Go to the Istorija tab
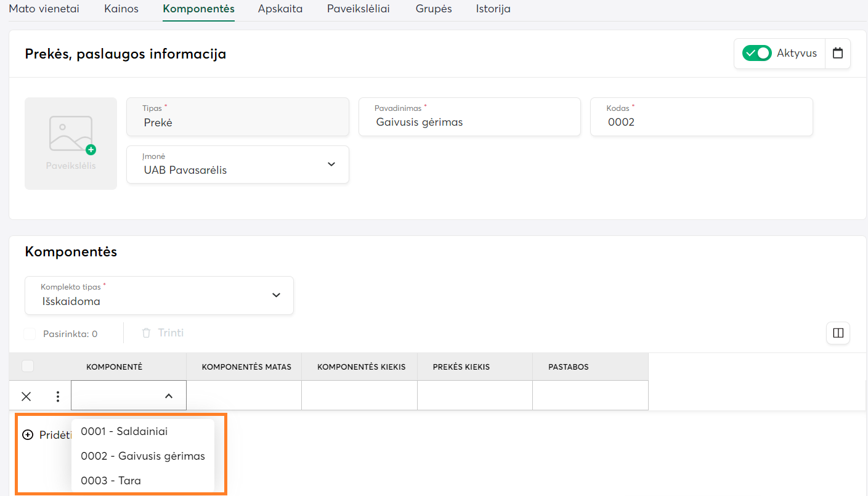The height and width of the screenshot is (496, 868). pyautogui.click(x=493, y=9)
